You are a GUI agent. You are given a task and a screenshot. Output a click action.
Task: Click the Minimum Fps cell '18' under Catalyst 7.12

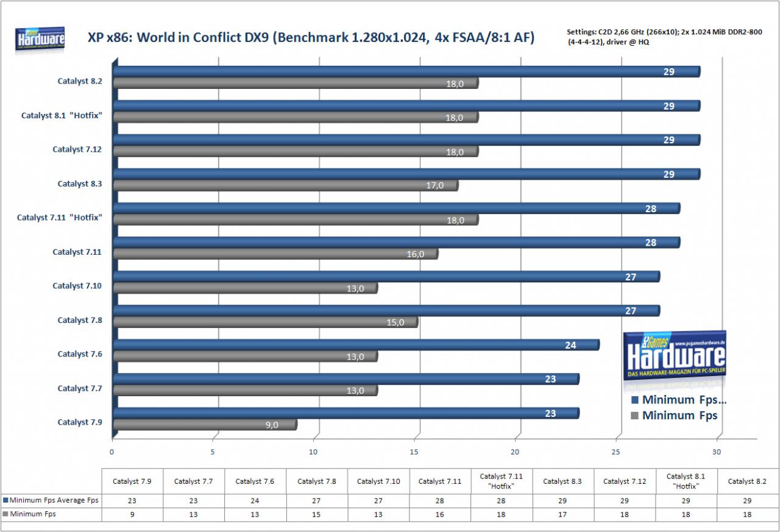[625, 514]
